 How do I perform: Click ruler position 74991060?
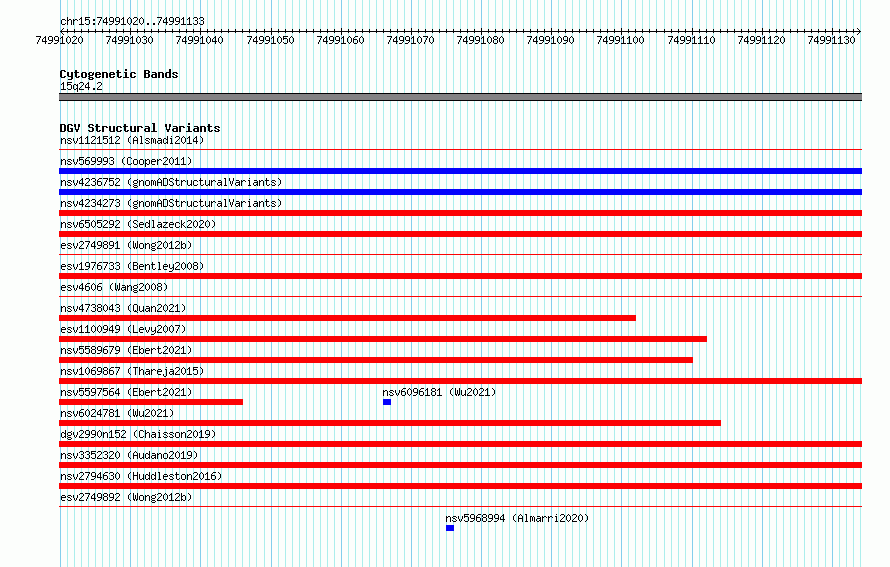(x=340, y=40)
